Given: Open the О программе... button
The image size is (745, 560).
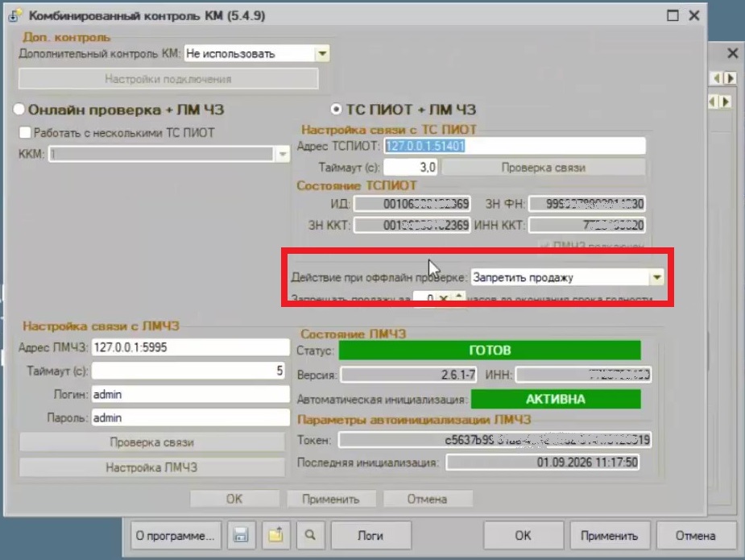Looking at the screenshot, I should point(176,535).
